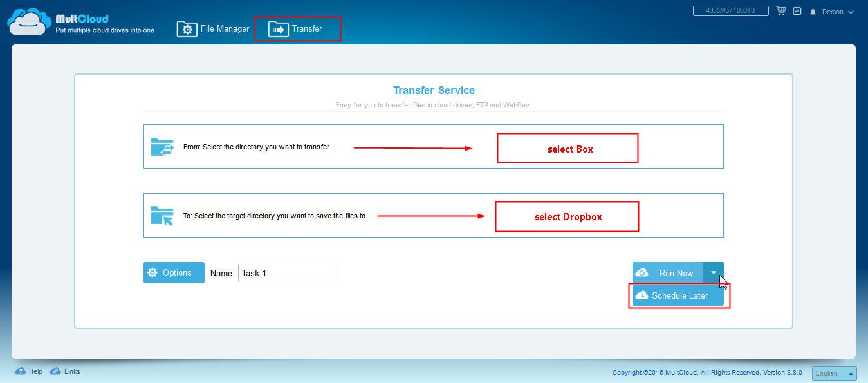Image resolution: width=868 pixels, height=383 pixels.
Task: Click the Help cloud icon
Action: click(20, 371)
